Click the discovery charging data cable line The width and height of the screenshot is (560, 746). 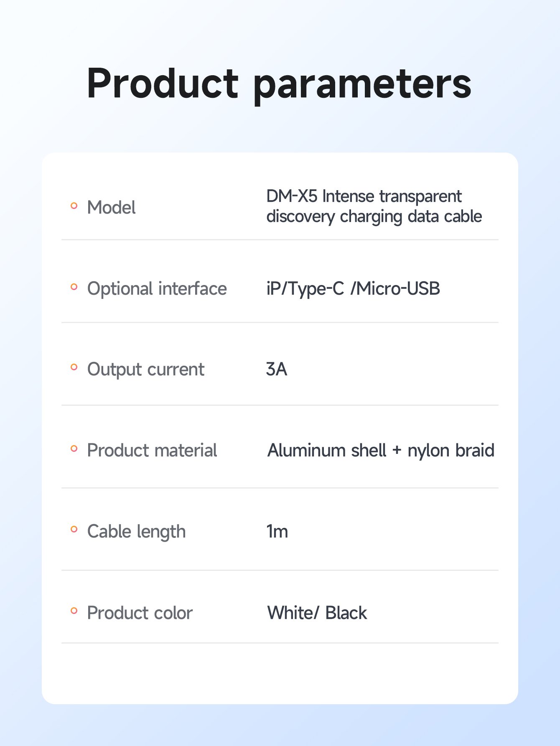pyautogui.click(x=374, y=216)
